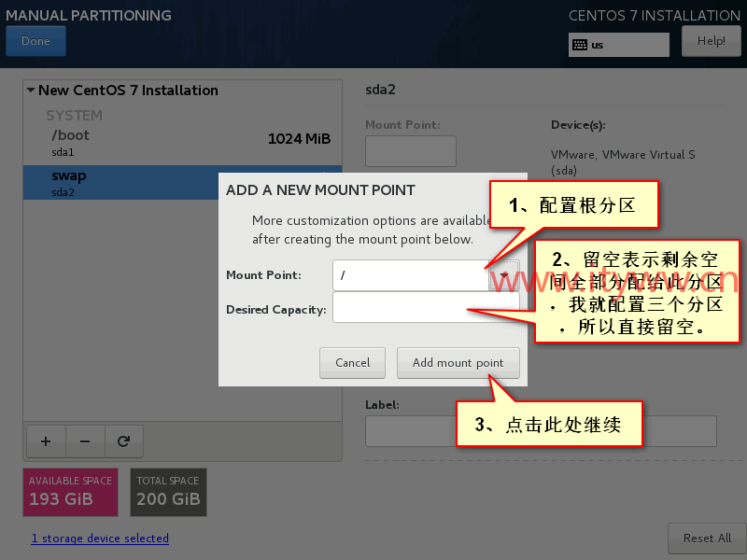
Task: Select the /boot sda1 partition row
Action: [x=182, y=143]
